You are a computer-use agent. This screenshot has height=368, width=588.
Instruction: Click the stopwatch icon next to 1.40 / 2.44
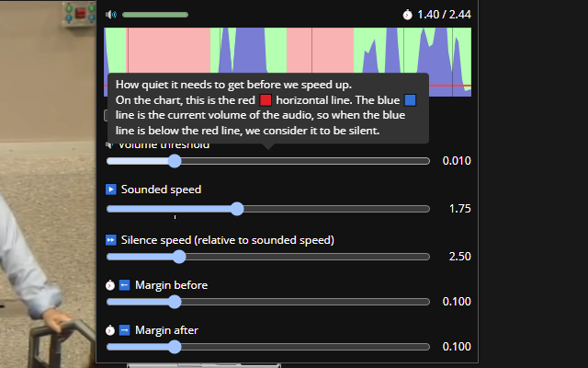coord(408,15)
